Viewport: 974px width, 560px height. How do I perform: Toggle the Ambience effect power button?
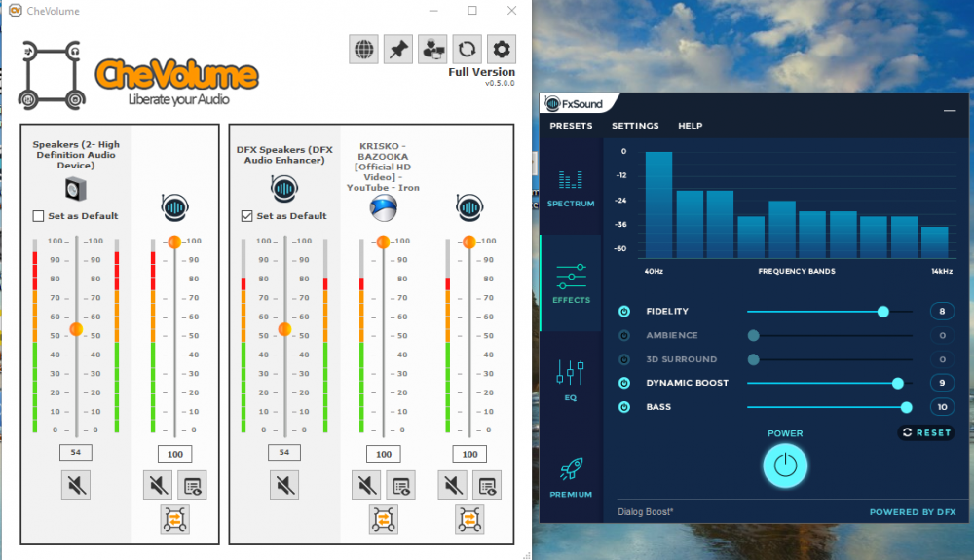point(624,335)
